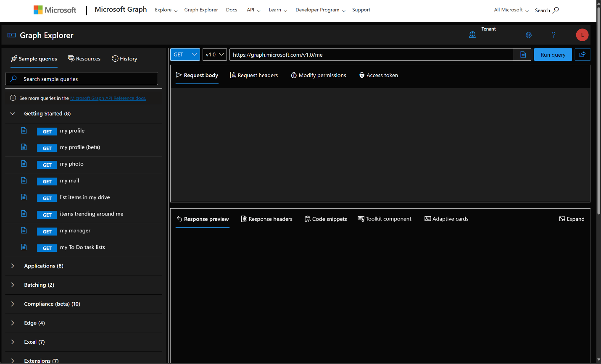Open the Microsoft Graph API Reference docs link
The image size is (601, 364).
click(108, 98)
